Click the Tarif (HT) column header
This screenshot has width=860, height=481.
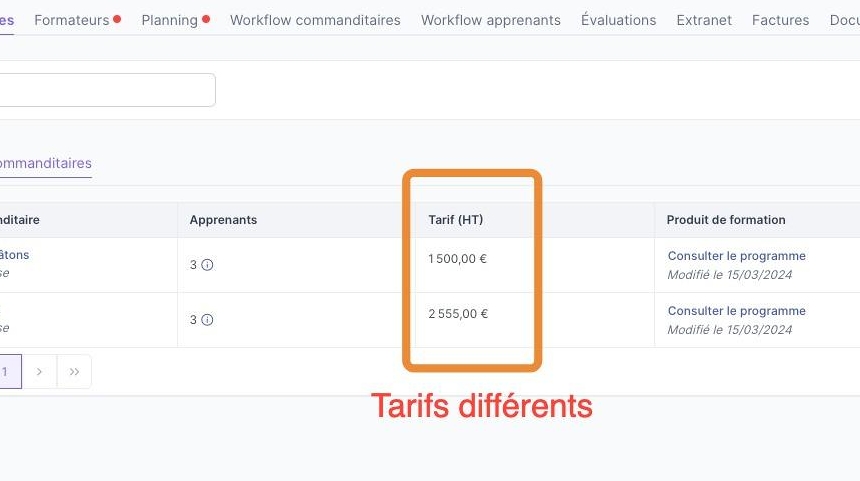(455, 220)
